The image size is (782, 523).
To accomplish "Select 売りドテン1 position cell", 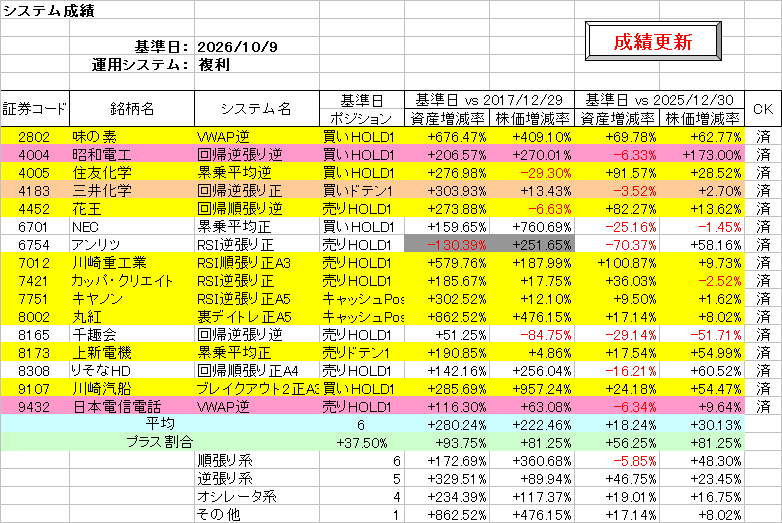I will point(362,352).
